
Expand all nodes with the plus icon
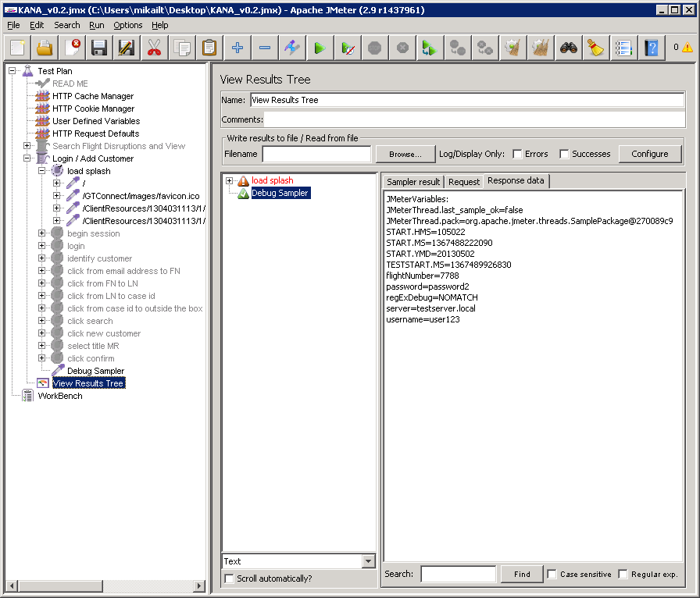pos(237,48)
